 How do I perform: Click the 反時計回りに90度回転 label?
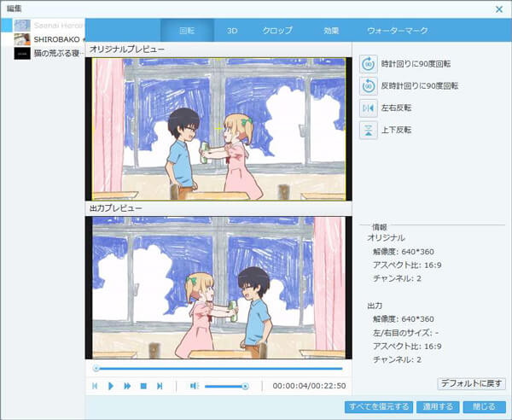420,86
